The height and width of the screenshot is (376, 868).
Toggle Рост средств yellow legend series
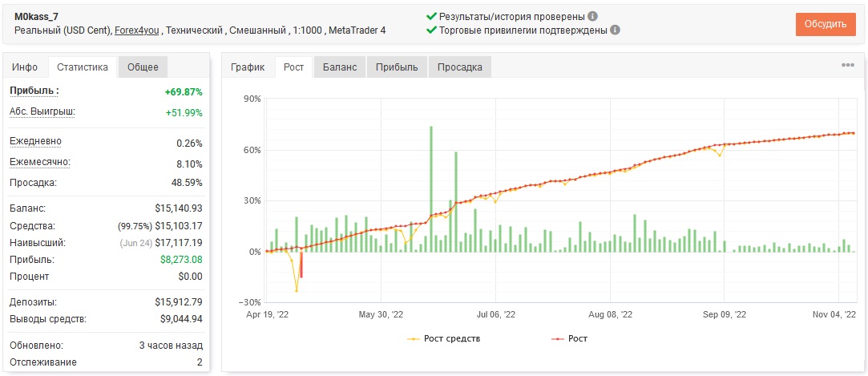pos(444,338)
